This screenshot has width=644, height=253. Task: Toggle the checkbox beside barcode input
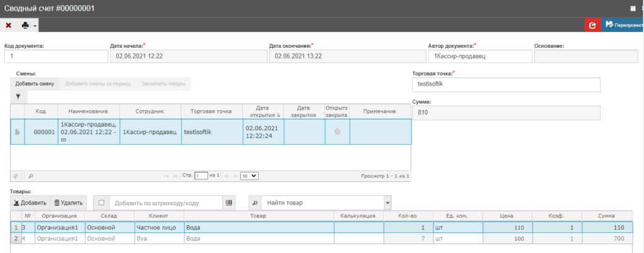click(101, 203)
